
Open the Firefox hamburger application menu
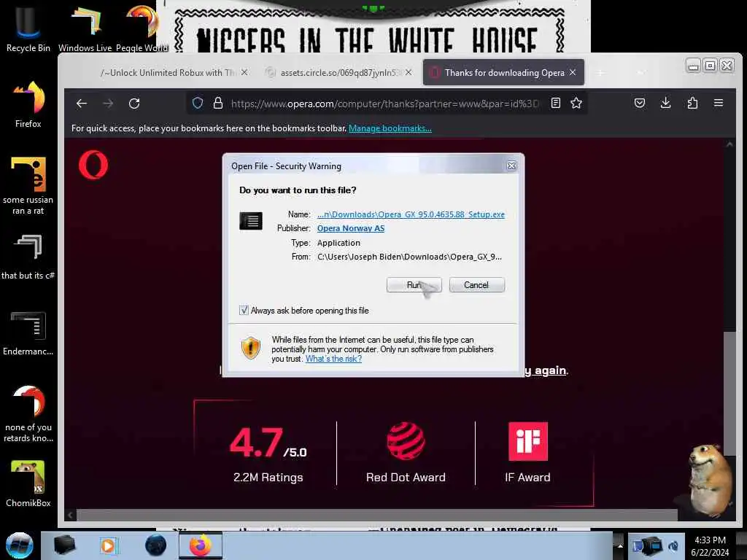[719, 103]
